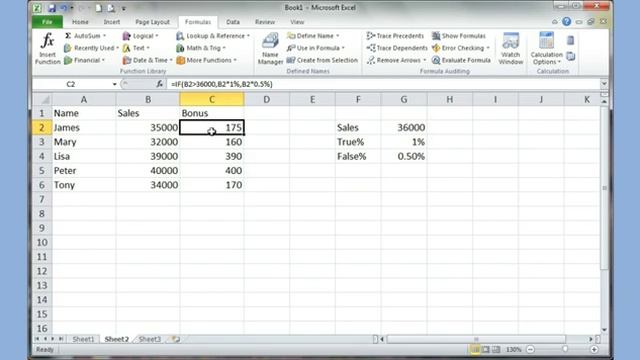Click Remove Arrows
The height and width of the screenshot is (360, 640).
tap(396, 60)
